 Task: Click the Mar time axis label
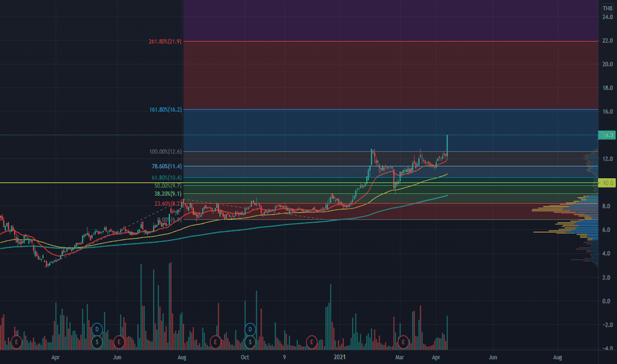coord(399,357)
